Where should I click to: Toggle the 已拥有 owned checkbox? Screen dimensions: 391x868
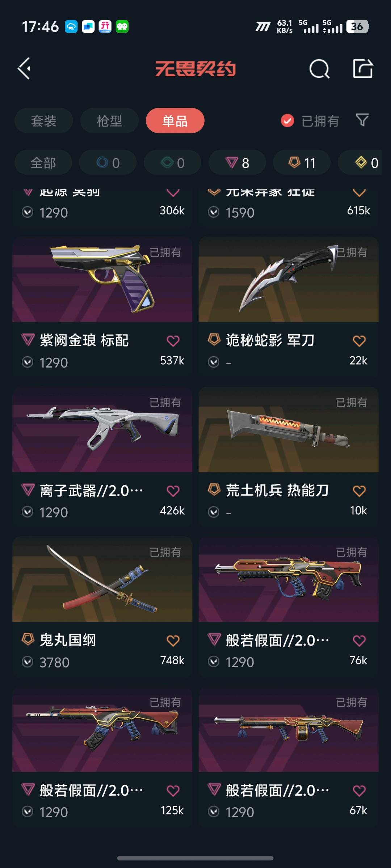tap(287, 121)
